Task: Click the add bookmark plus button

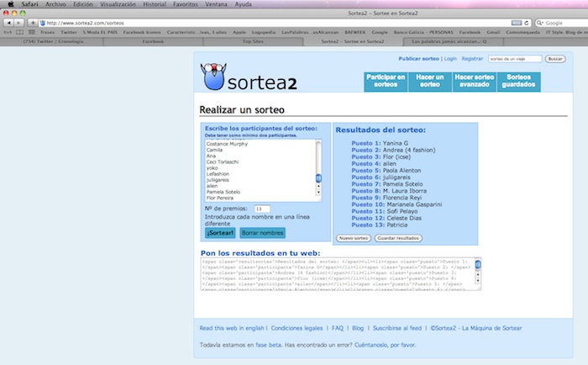Action: point(31,23)
